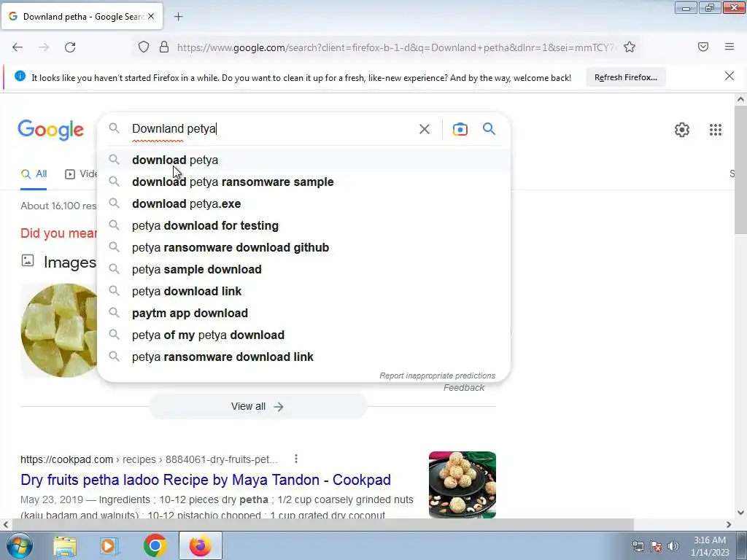
Task: Close the Downland petha Google tab
Action: (x=151, y=16)
